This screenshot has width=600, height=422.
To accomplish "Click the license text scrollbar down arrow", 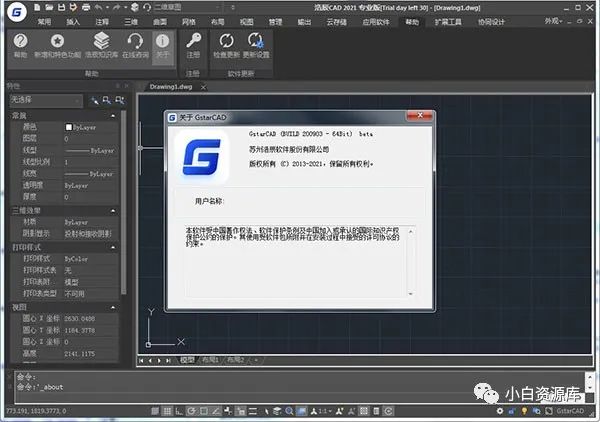I will [411, 293].
